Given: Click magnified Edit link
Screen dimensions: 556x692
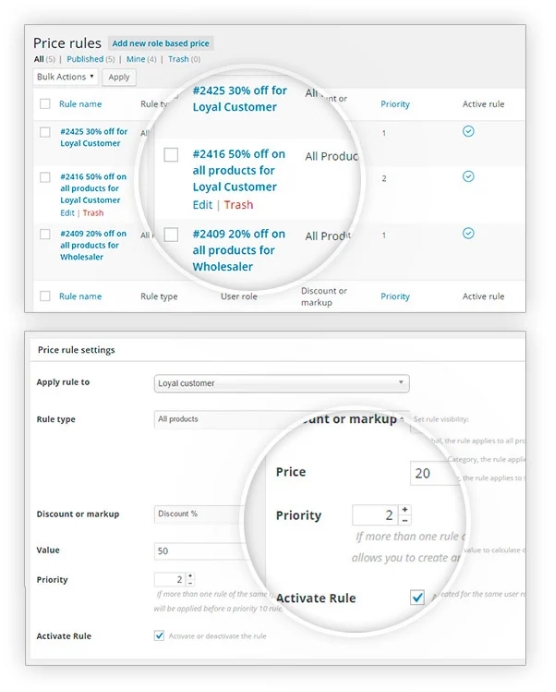Looking at the screenshot, I should (203, 205).
